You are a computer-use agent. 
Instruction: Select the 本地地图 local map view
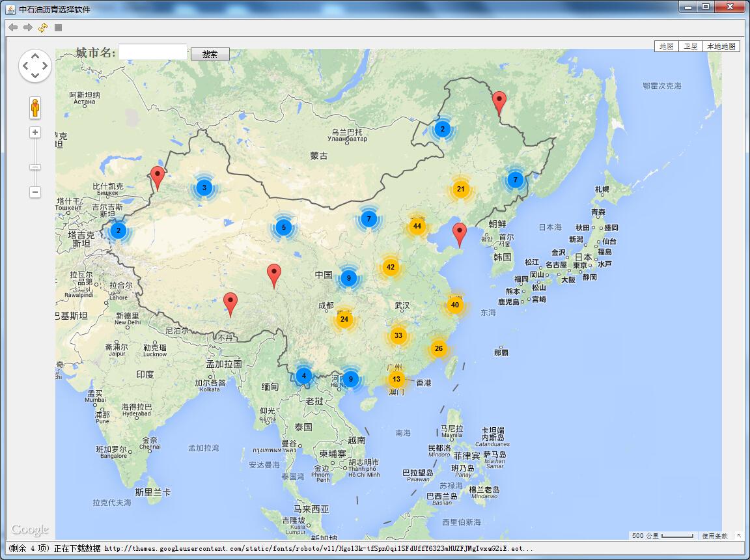(x=721, y=46)
